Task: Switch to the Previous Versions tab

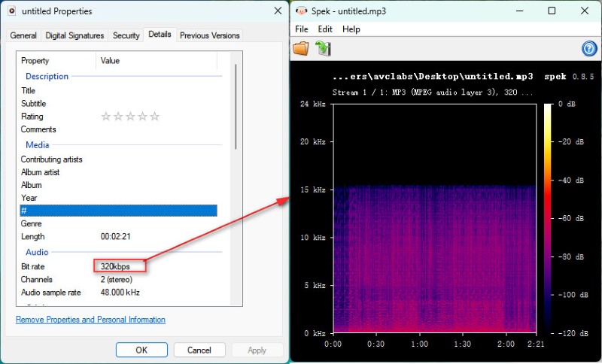Action: (210, 35)
